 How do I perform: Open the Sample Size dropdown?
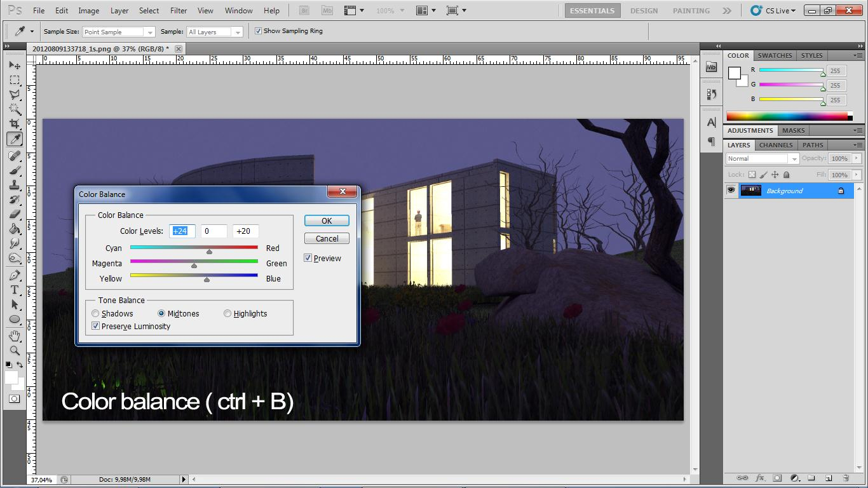coord(118,32)
